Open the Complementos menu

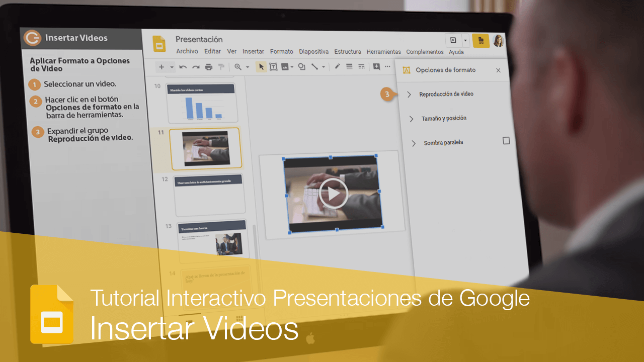[425, 52]
